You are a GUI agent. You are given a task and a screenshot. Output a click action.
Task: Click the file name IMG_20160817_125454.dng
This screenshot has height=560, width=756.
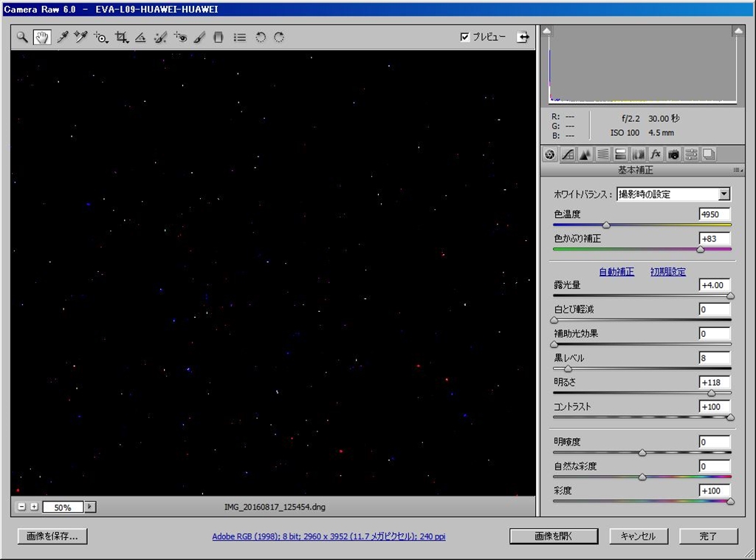275,507
